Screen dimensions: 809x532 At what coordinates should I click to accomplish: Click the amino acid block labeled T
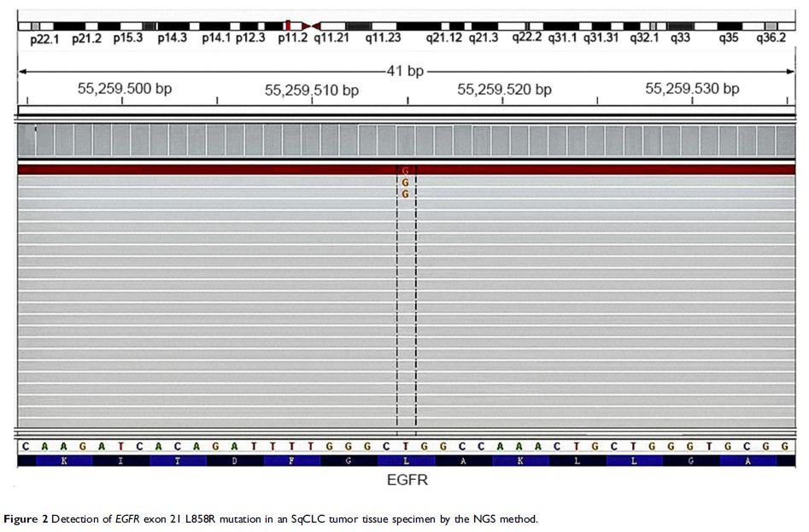point(178,461)
